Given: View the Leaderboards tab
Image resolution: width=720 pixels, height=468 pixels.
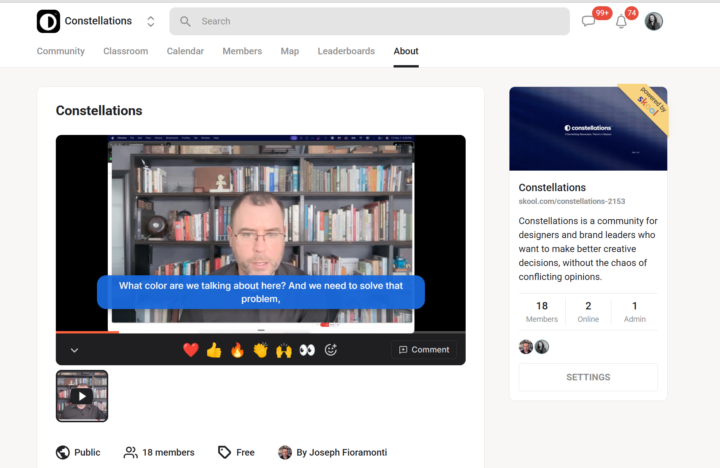Looking at the screenshot, I should tap(346, 51).
